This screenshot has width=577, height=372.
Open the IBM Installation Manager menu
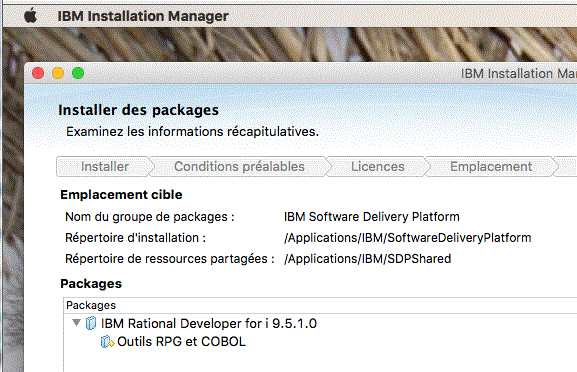[143, 16]
